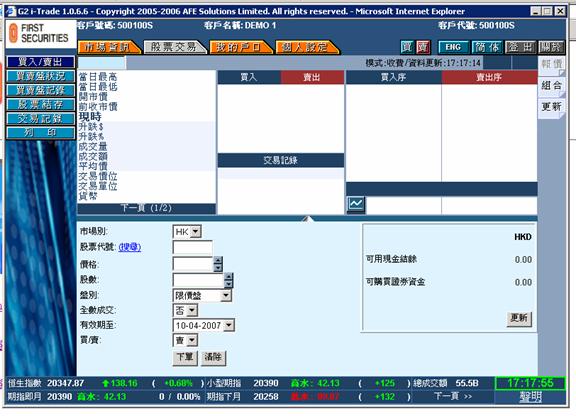Open the price chart icon
Image resolution: width=576 pixels, height=416 pixels.
pos(356,205)
